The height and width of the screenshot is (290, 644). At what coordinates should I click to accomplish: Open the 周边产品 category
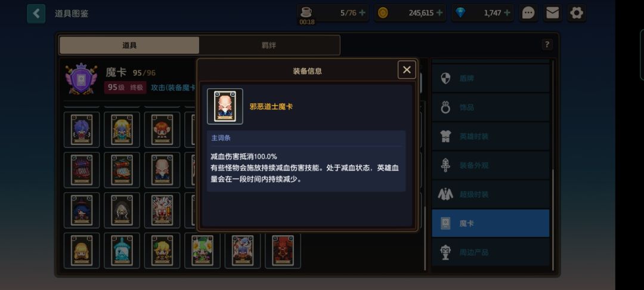point(490,252)
